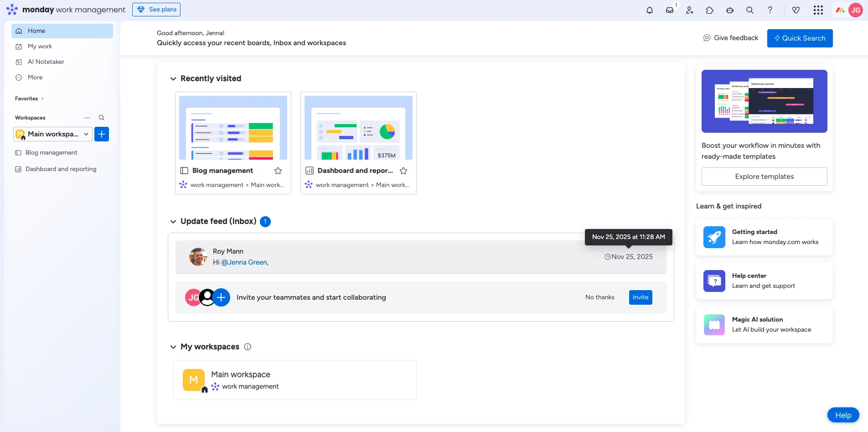868x432 pixels.
Task: Click the See plans button
Action: click(156, 10)
